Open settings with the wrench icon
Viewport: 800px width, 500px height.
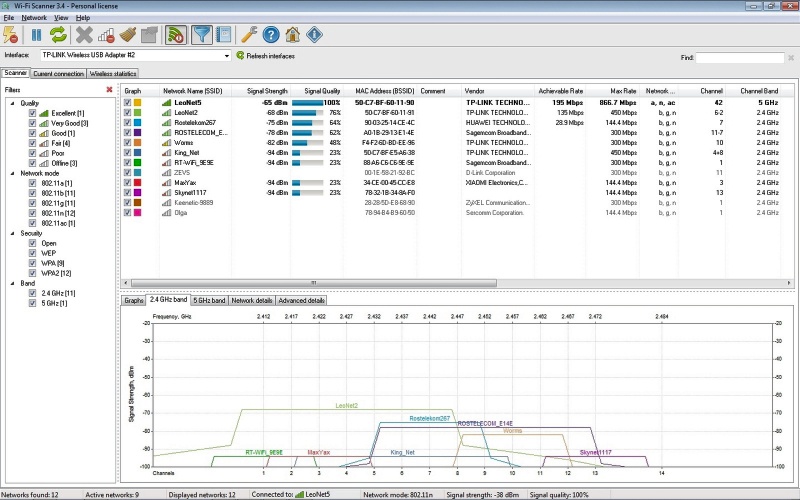249,35
